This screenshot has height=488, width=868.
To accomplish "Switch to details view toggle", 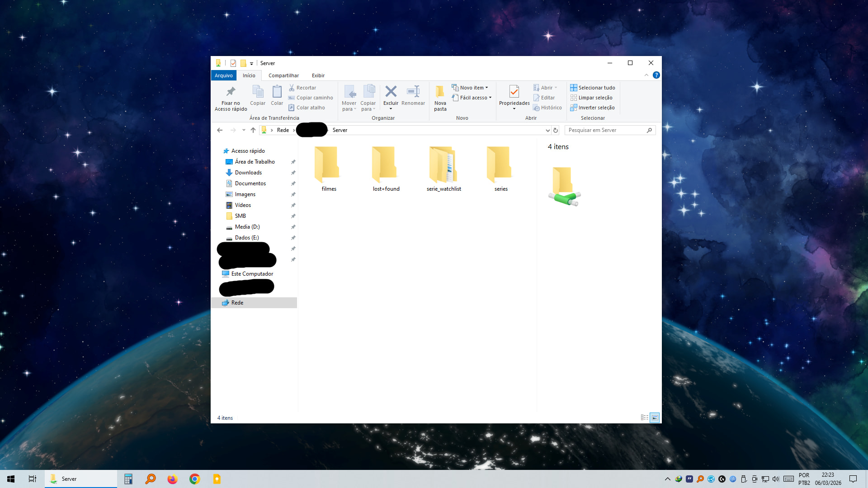I will tap(645, 418).
